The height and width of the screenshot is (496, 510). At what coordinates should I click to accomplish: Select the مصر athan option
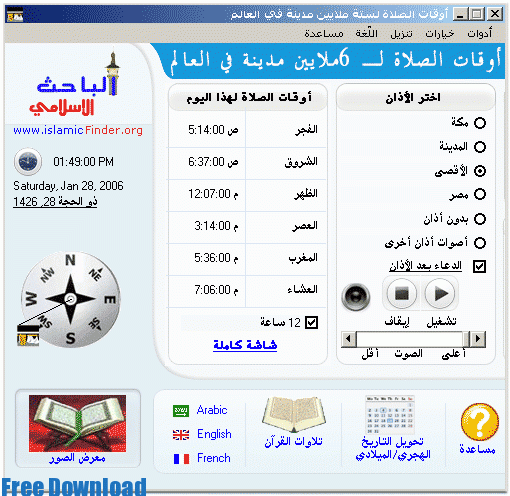click(480, 194)
